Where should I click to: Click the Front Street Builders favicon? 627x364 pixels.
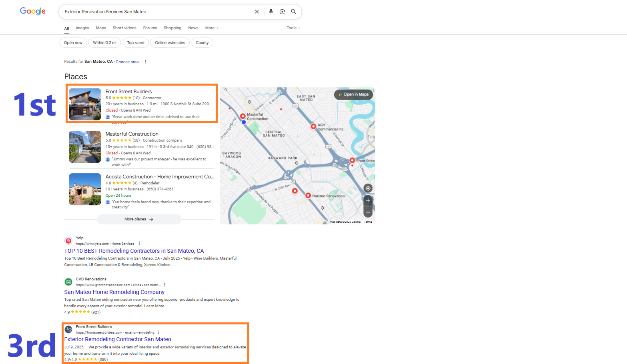68,329
